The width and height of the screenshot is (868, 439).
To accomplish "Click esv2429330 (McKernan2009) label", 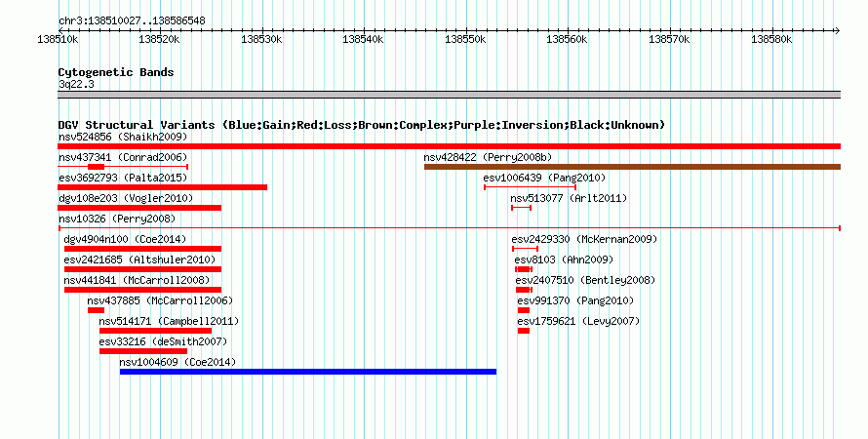I will point(584,239).
